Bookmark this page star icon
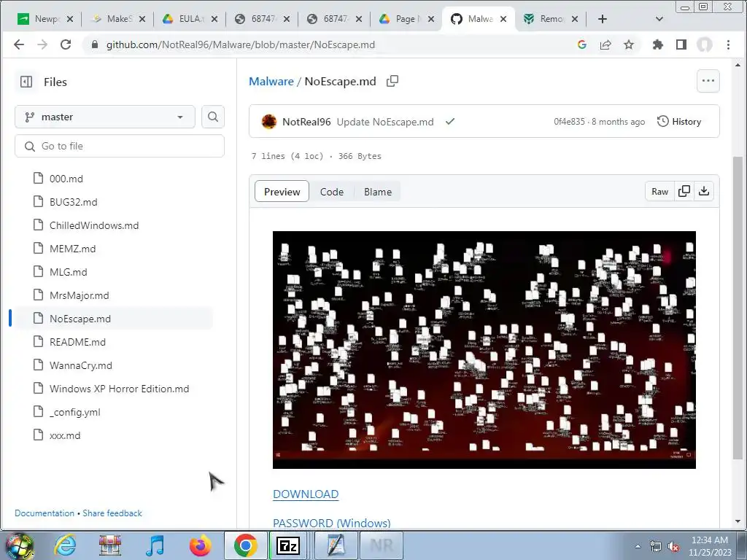Screen dimensions: 747x560 [x=629, y=44]
